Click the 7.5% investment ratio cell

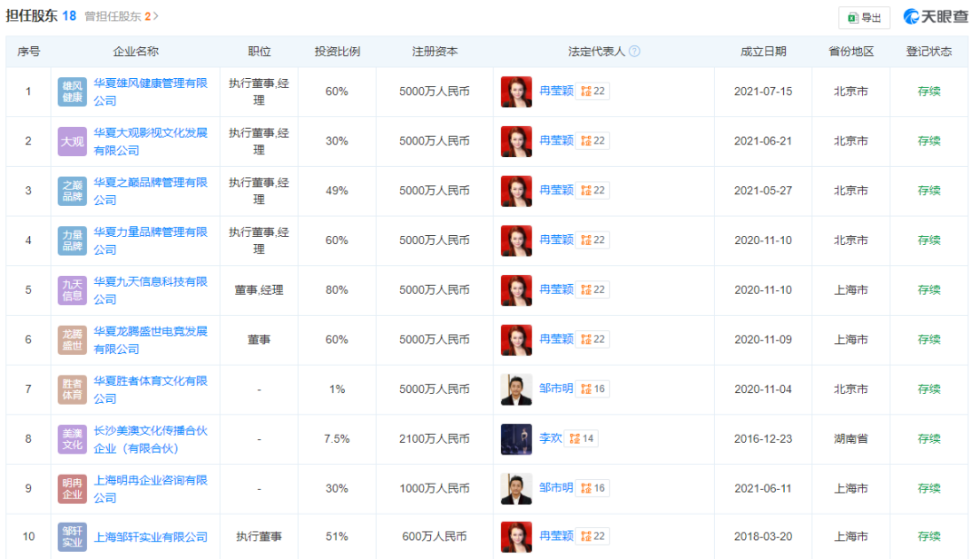tap(337, 439)
